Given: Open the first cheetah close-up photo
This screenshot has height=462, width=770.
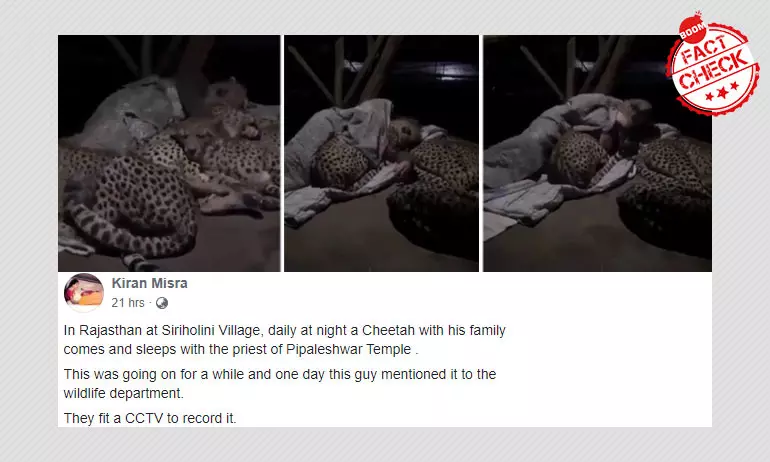Looking at the screenshot, I should (169, 153).
